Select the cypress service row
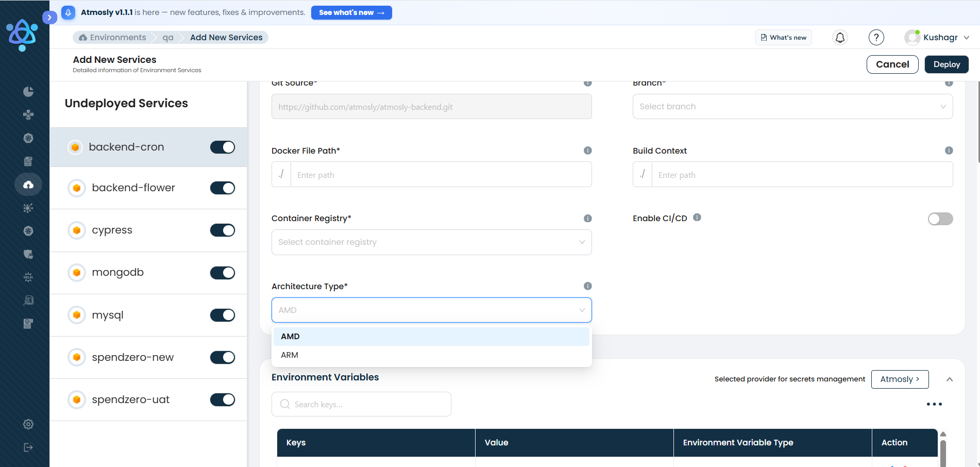The width and height of the screenshot is (980, 467). point(148,230)
